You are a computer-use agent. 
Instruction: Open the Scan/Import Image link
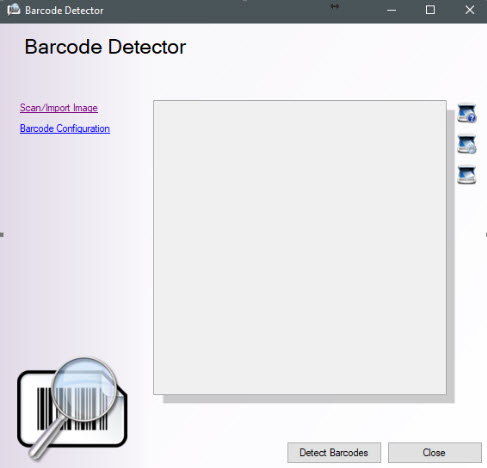(59, 108)
